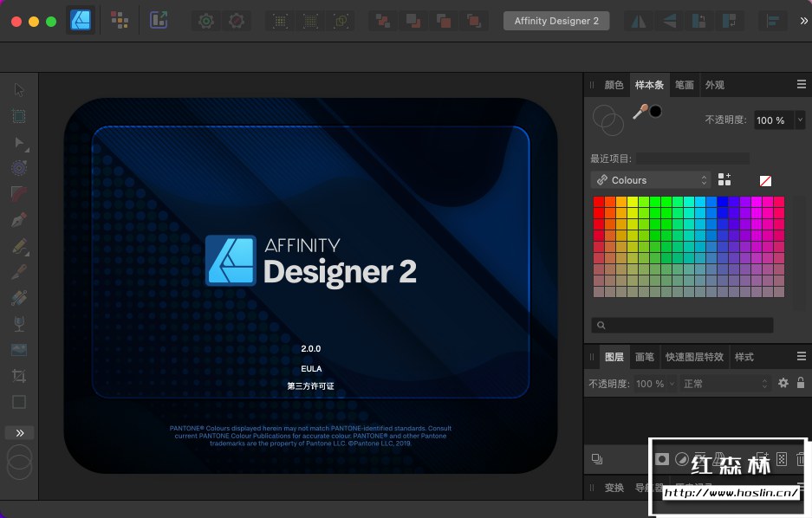Open the 正常 blend mode dropdown
The height and width of the screenshot is (518, 812).
[x=725, y=384]
